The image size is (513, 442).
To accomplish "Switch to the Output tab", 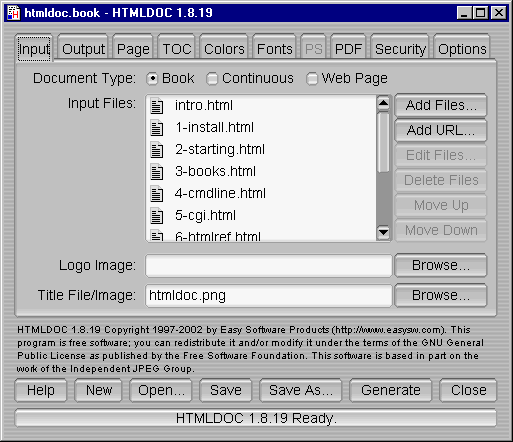I will point(83,49).
